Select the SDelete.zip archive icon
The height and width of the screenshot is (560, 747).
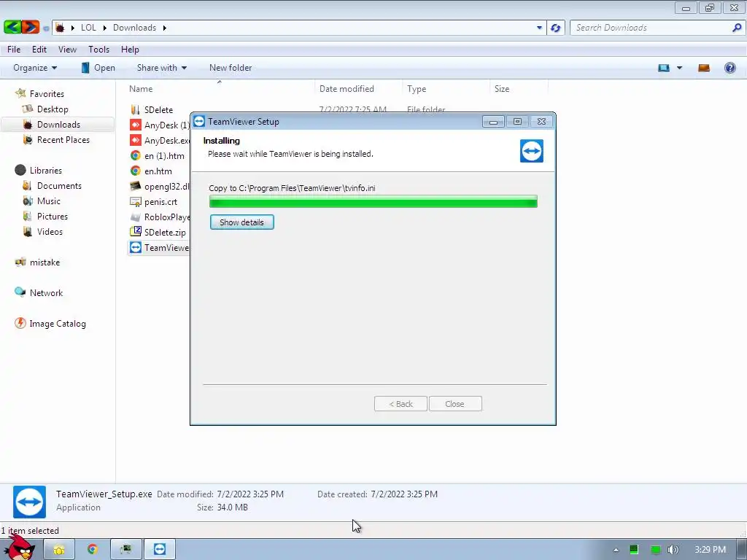click(x=135, y=232)
